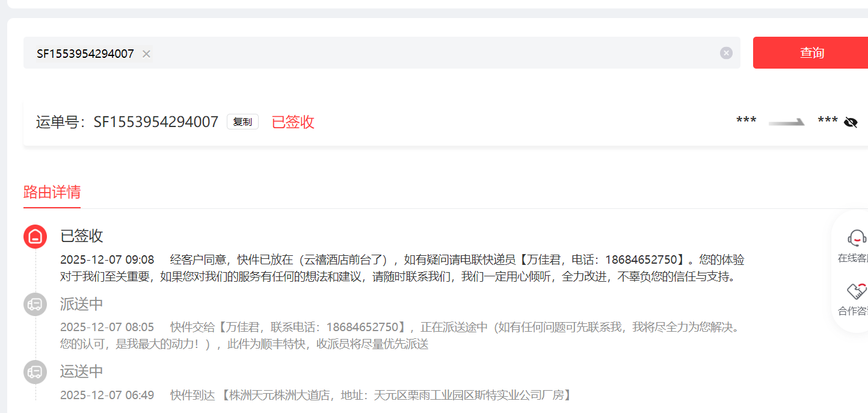
Task: Copy the waybill number with 复制
Action: click(x=242, y=122)
